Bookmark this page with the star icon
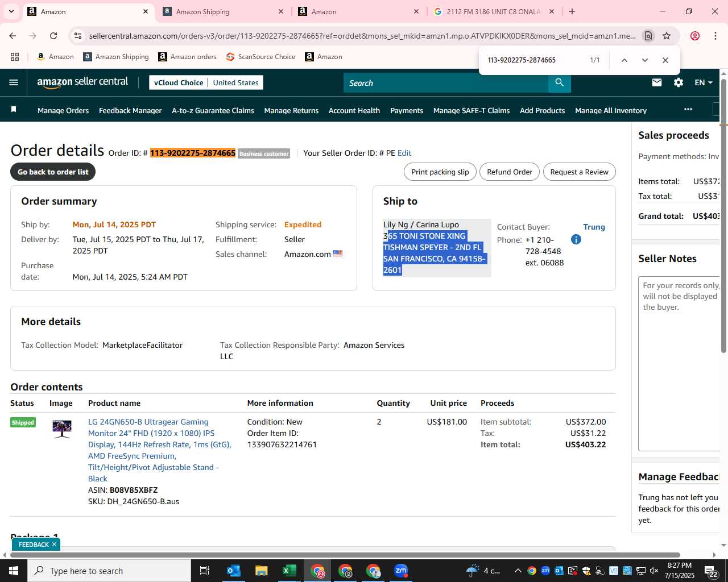 click(x=667, y=36)
